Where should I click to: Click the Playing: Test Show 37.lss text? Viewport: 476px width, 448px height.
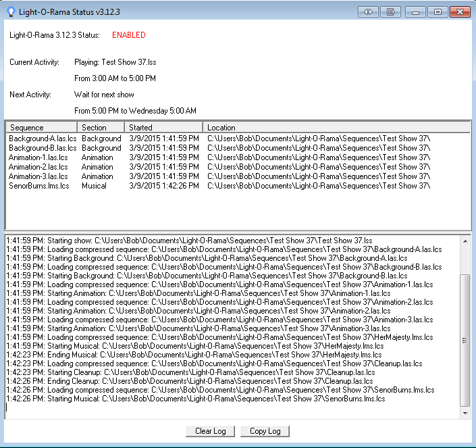(x=115, y=62)
